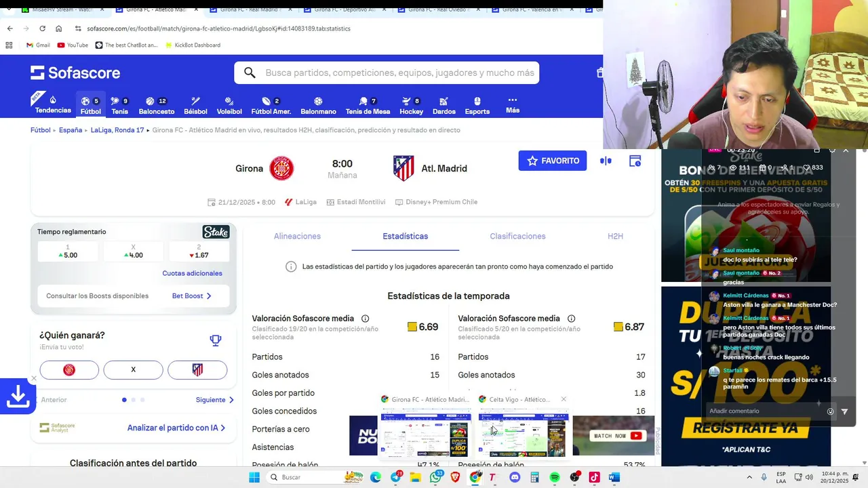Switch to Girona FC - Deportivo Alavés browser tab
Viewport: 868px width, 488px height.
click(x=344, y=9)
